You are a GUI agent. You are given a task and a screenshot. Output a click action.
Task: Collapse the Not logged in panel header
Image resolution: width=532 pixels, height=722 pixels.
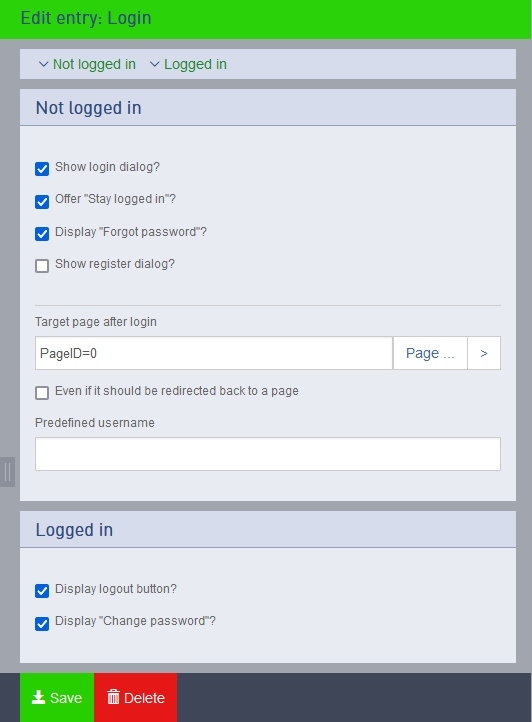point(268,108)
